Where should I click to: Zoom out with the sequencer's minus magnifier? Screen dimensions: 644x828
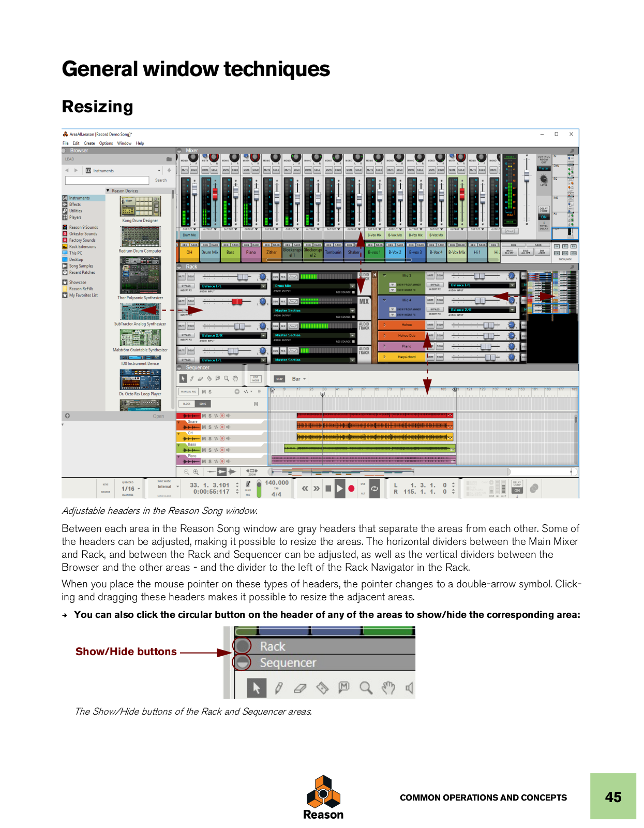point(186,471)
